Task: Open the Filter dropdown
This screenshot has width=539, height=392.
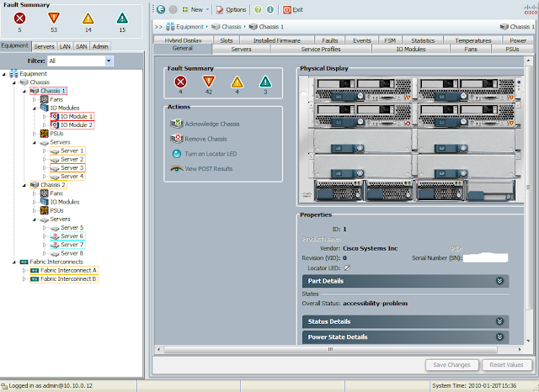Action: point(109,61)
